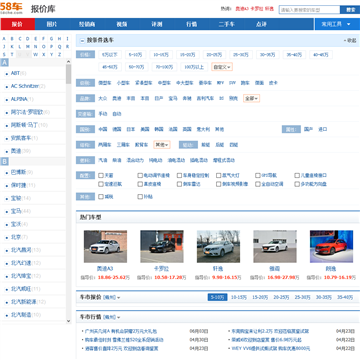Screen dimensions: 360x360
Task: Open the 车市报价 city selector dropdown
Action: coord(112,297)
